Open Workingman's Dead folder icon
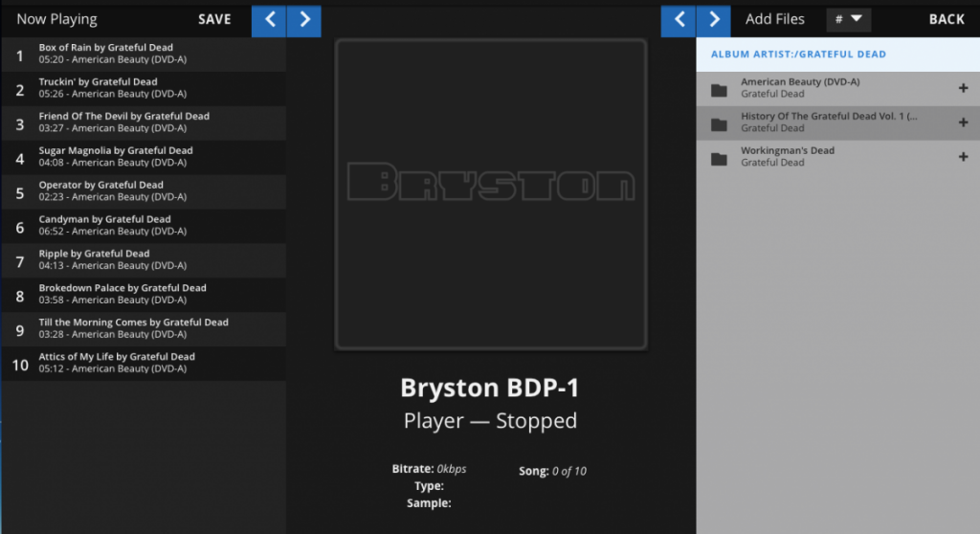 [x=719, y=160]
